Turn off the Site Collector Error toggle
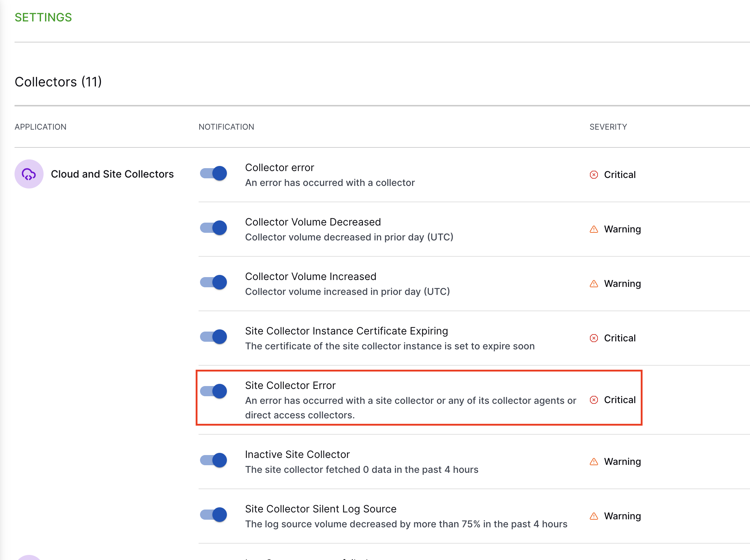 [x=213, y=391]
